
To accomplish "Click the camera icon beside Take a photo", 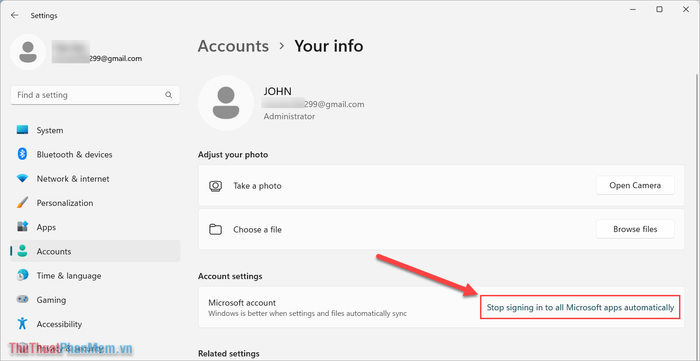I will click(x=216, y=186).
